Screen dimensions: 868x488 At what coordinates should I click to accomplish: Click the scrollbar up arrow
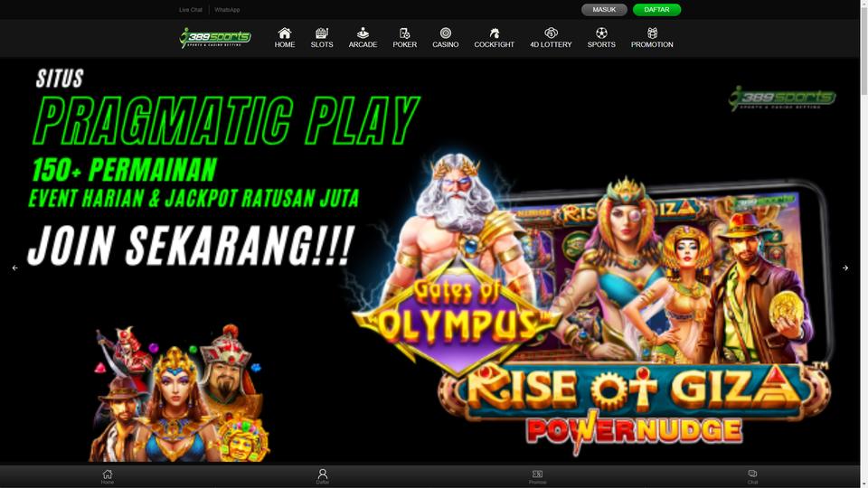tap(864, 3)
